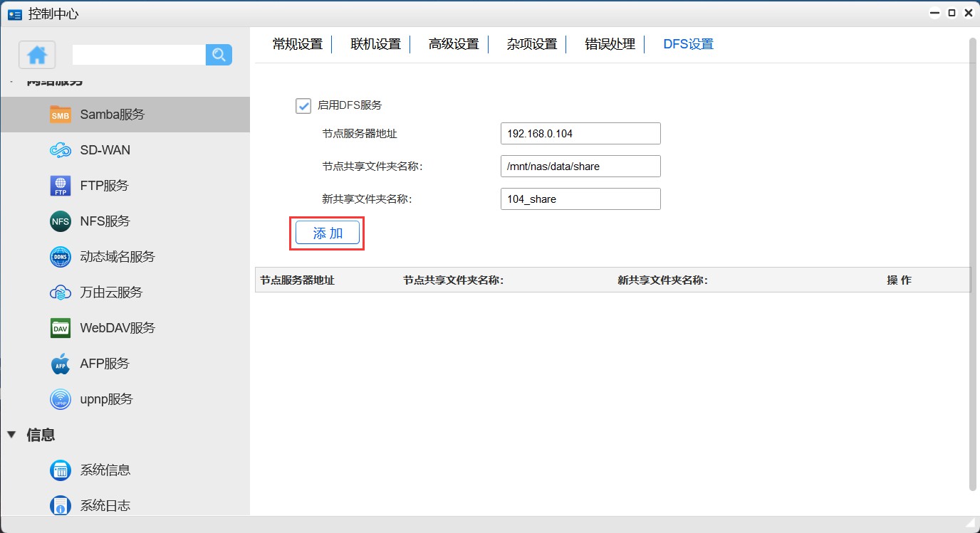Click the right-side vertical scrollbar

click(x=973, y=263)
